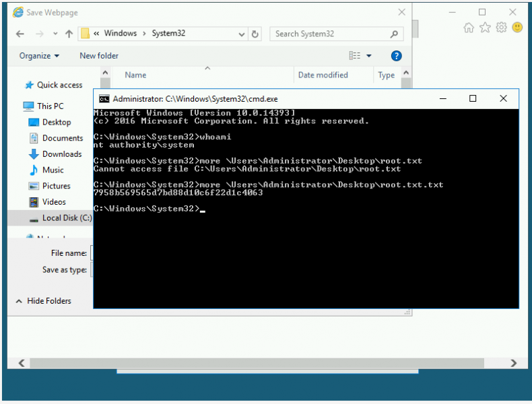532x404 pixels.
Task: Click cmd.exe title bar icon
Action: tap(104, 99)
